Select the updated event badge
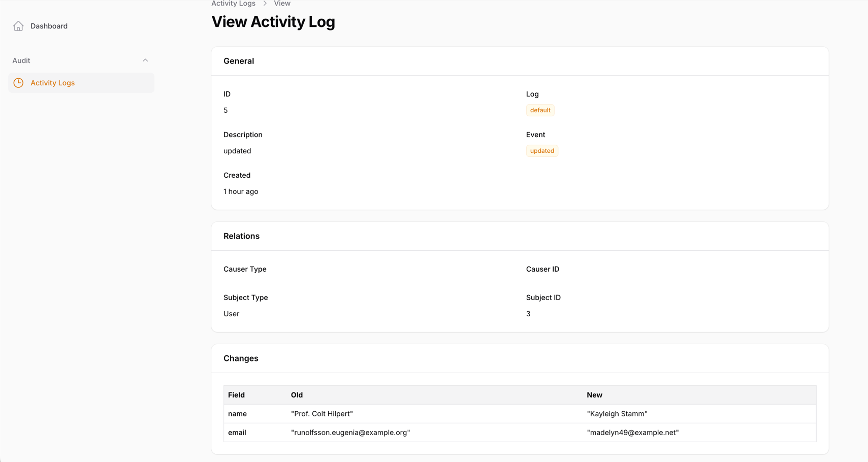The width and height of the screenshot is (868, 462). [542, 150]
